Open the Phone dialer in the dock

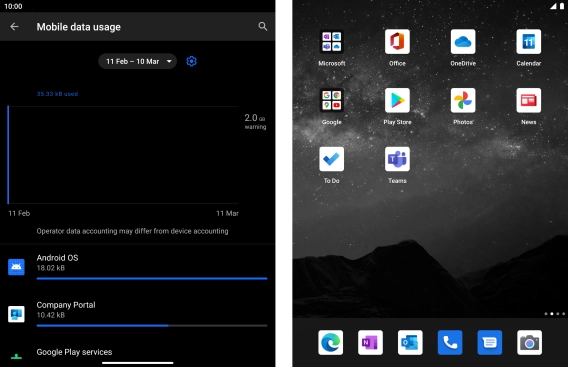[450, 342]
